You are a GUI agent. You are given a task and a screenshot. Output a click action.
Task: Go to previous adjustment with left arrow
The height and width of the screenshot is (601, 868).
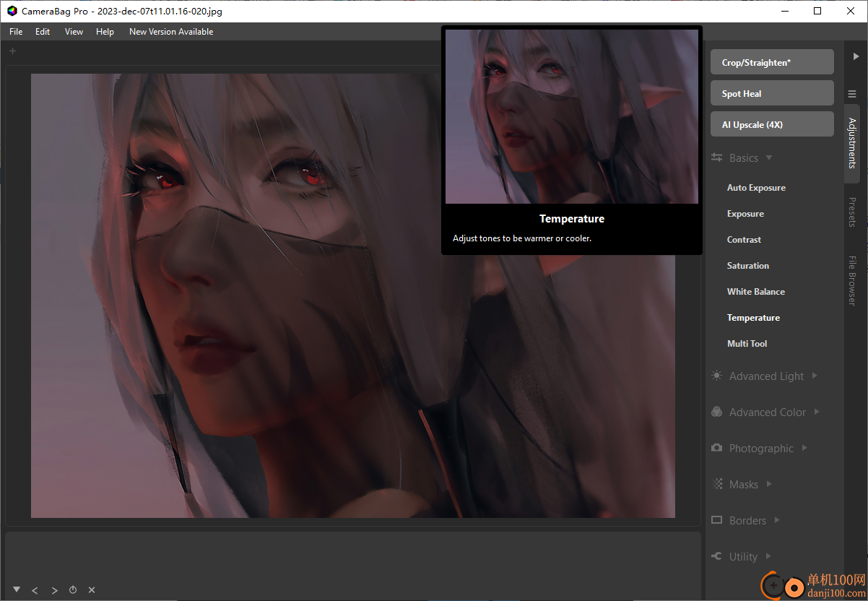click(35, 590)
